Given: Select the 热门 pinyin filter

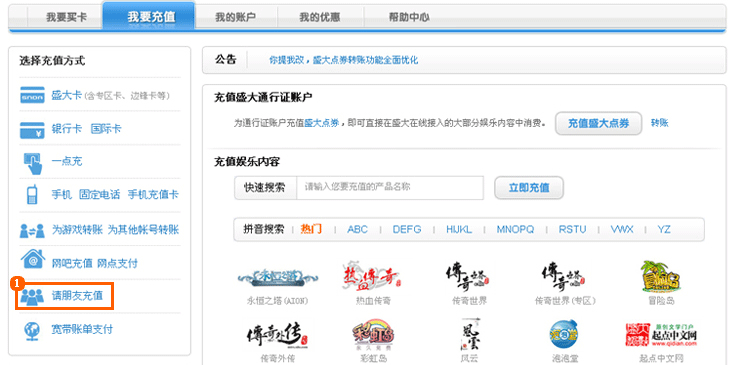Looking at the screenshot, I should click(311, 229).
